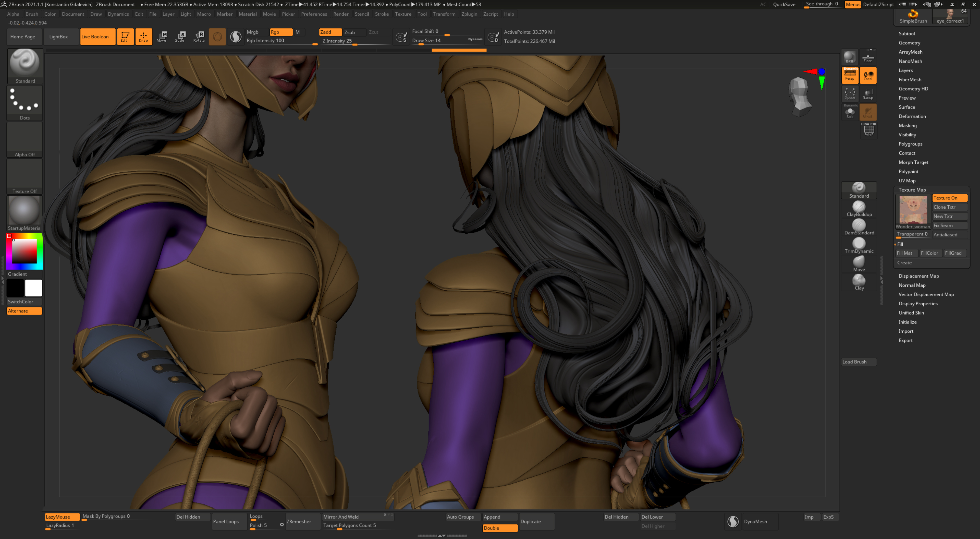Run the ZRemesher button
The width and height of the screenshot is (980, 539).
pyautogui.click(x=299, y=521)
